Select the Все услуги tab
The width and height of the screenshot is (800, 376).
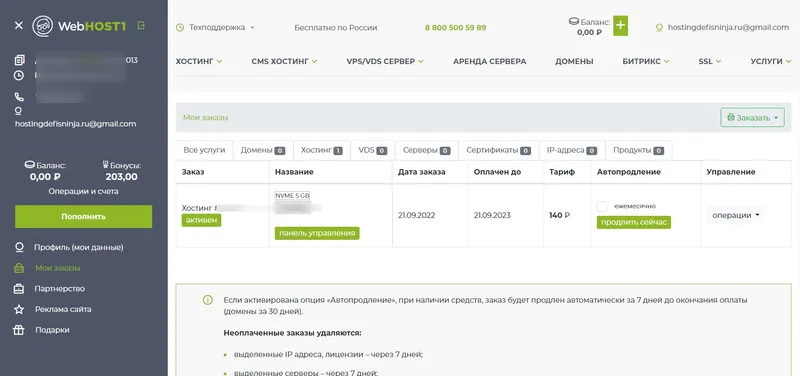(x=204, y=151)
